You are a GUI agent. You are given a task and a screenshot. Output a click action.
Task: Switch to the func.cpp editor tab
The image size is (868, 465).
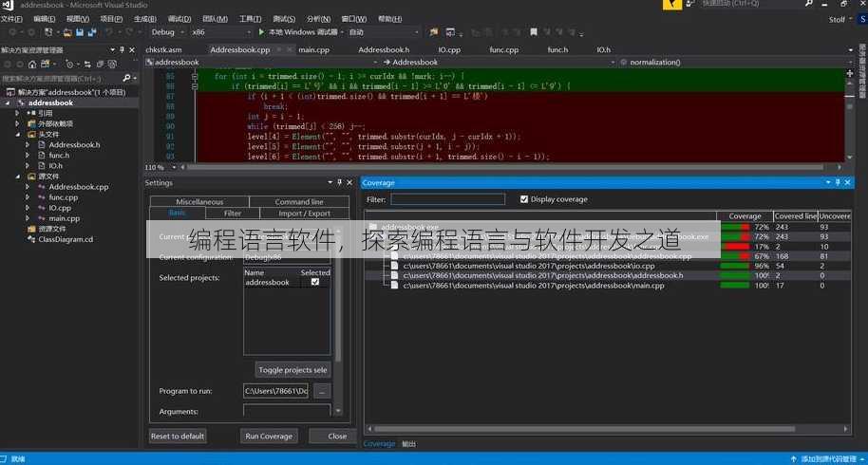coord(503,49)
